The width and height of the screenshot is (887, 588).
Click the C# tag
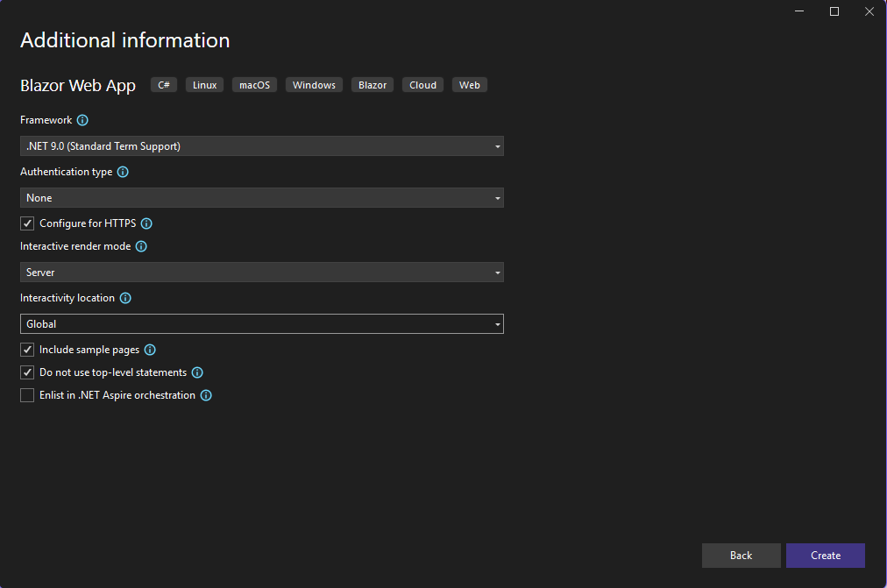[164, 85]
